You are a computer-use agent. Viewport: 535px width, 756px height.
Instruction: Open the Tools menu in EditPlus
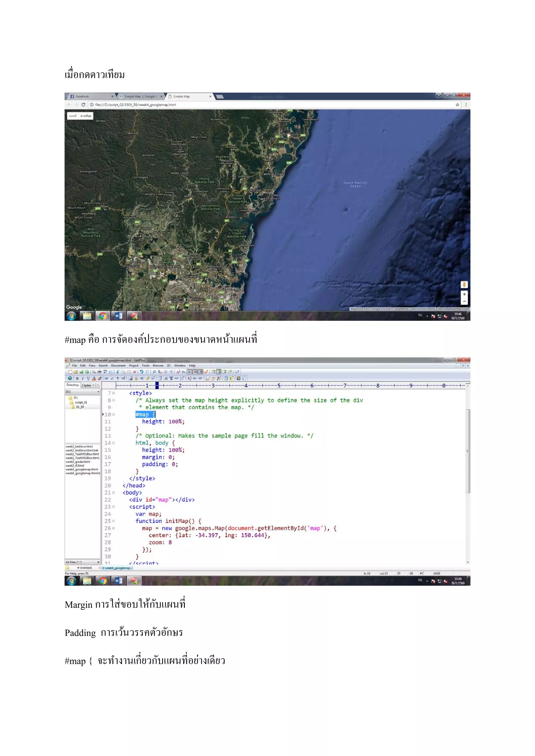pyautogui.click(x=146, y=365)
